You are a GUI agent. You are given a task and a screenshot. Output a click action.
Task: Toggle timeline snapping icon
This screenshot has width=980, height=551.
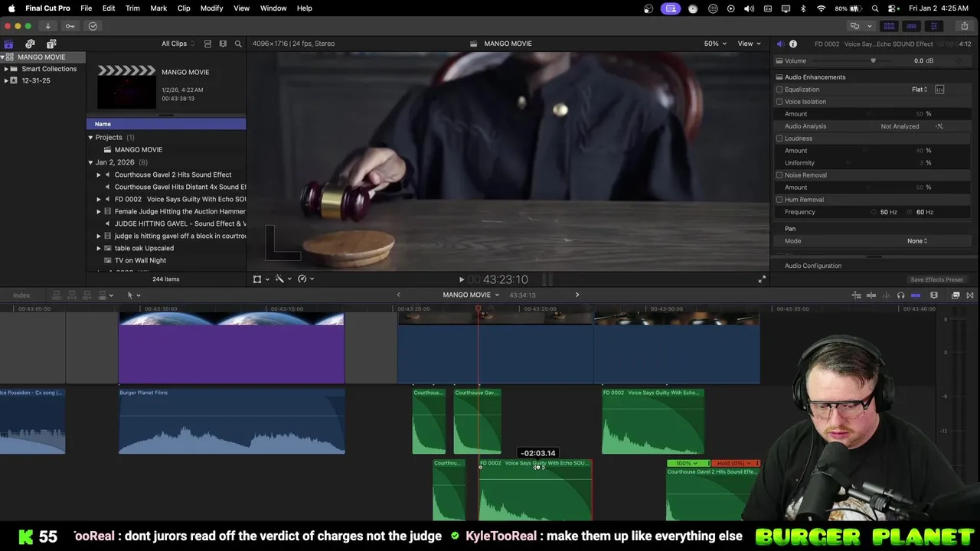click(x=916, y=295)
